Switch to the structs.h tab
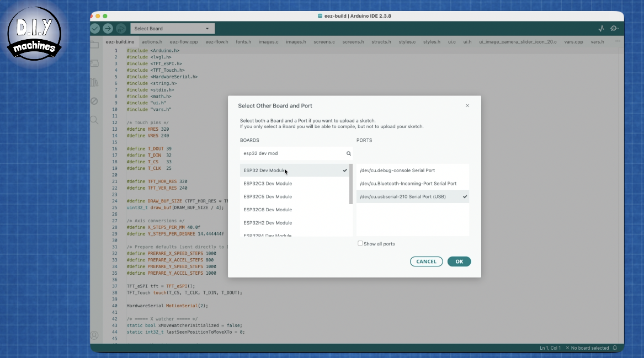 (x=381, y=42)
